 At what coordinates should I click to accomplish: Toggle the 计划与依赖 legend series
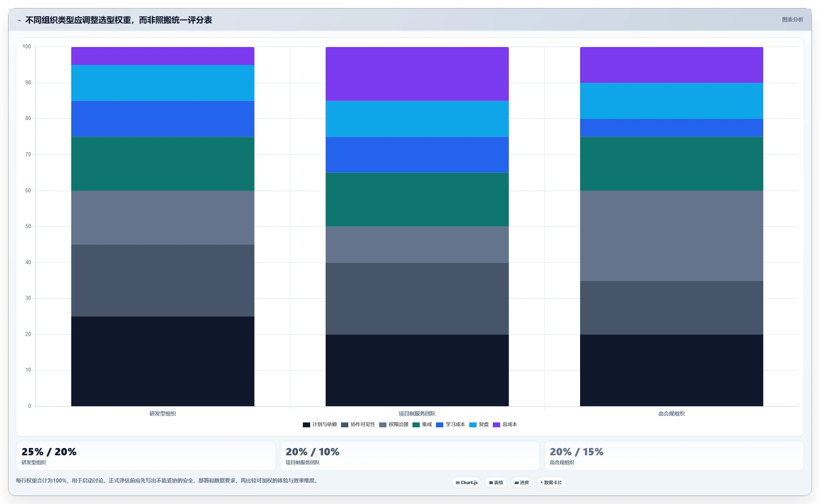click(x=320, y=424)
